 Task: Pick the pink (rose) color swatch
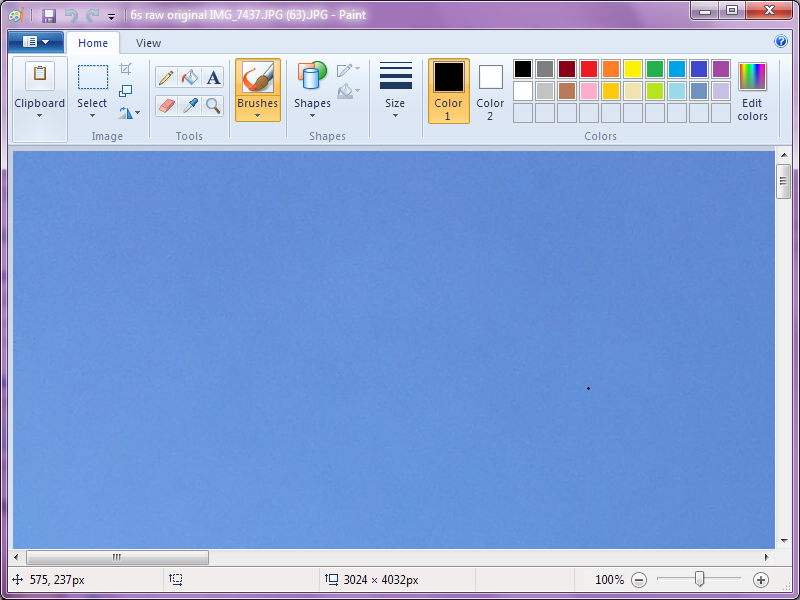click(589, 91)
